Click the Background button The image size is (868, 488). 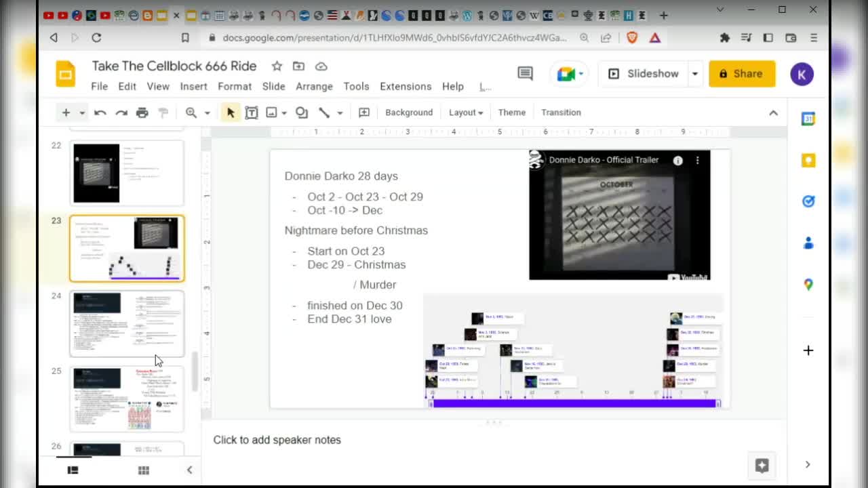[409, 113]
